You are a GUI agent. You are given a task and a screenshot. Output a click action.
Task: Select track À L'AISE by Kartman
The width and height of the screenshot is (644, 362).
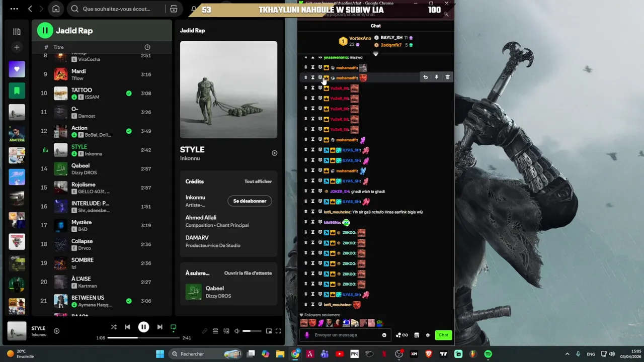103,282
